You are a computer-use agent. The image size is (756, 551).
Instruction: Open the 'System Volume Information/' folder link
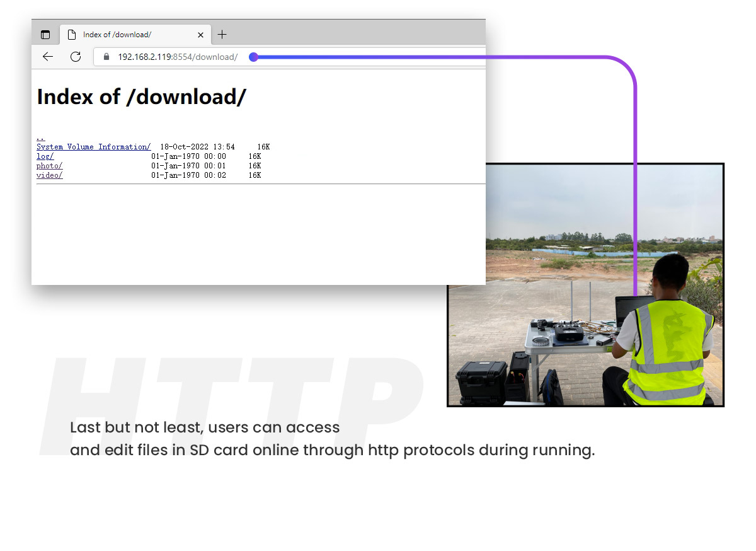click(x=93, y=147)
